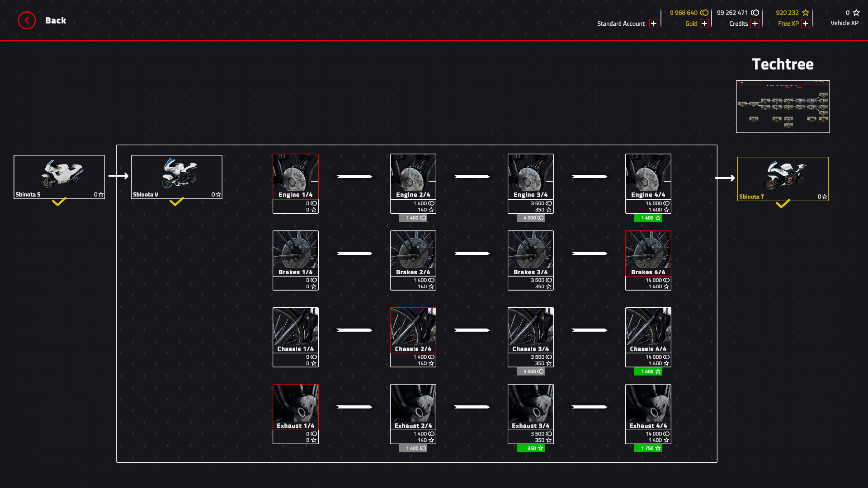Click the yellow checkmark under Sbinota V
Screen dimensions: 868x488
pyautogui.click(x=176, y=202)
